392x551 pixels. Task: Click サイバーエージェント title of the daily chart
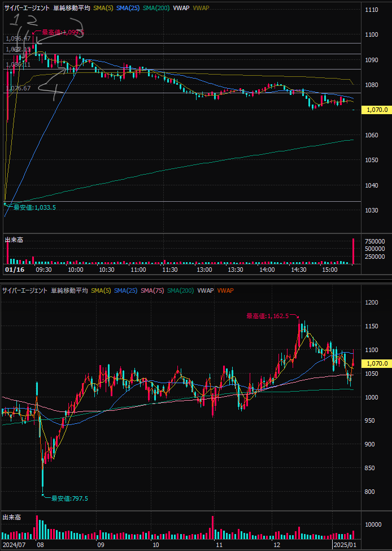coord(25,290)
